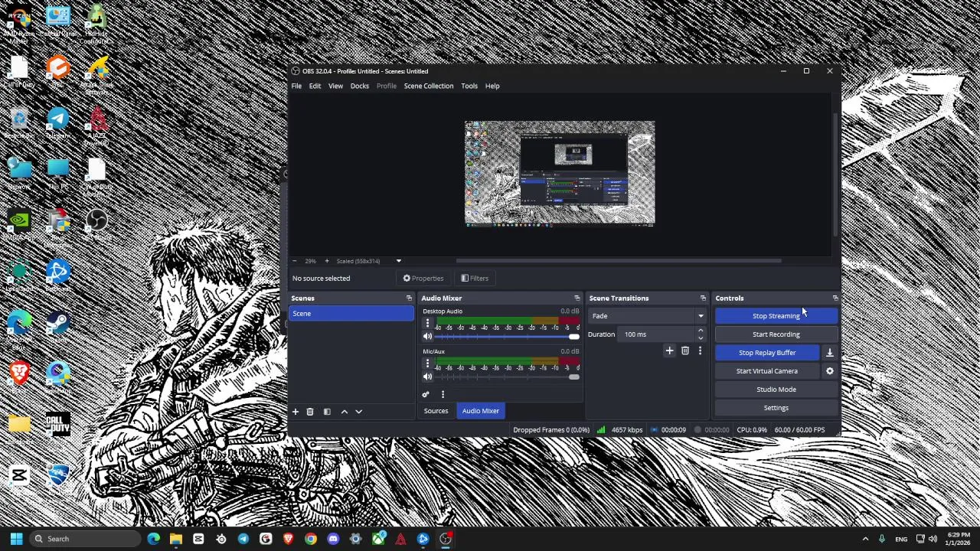Open View menu

[x=335, y=86]
